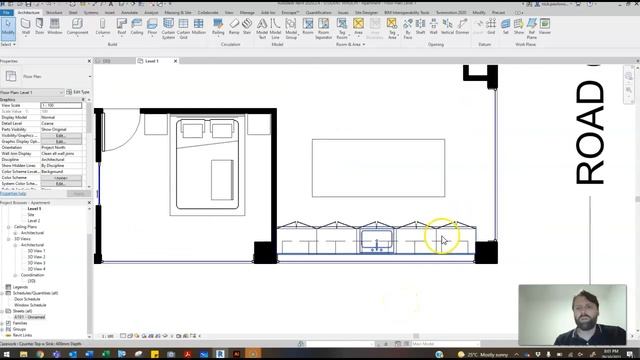
Task: Select the Tag Area tool
Action: 392,29
